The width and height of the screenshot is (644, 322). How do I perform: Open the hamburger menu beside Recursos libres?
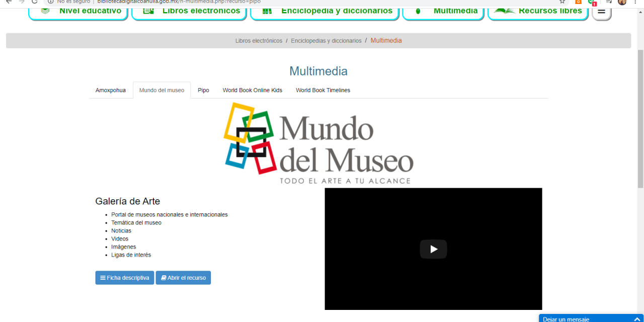tap(601, 10)
